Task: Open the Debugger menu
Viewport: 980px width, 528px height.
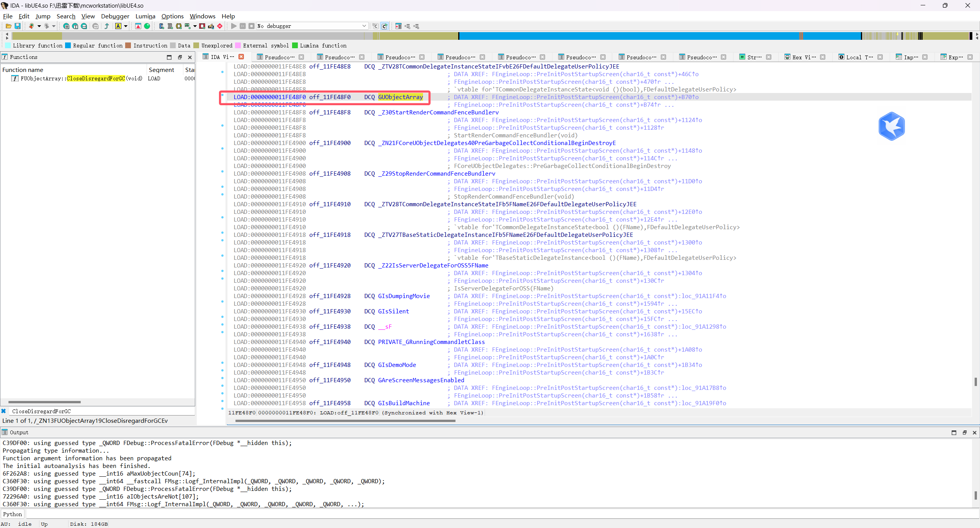Action: point(115,16)
